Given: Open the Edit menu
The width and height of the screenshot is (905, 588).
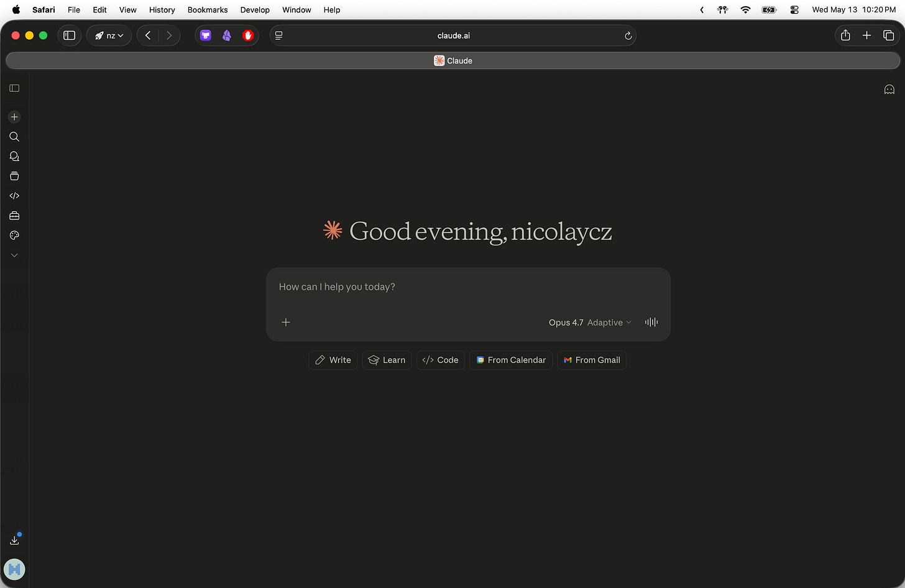Looking at the screenshot, I should pyautogui.click(x=99, y=10).
